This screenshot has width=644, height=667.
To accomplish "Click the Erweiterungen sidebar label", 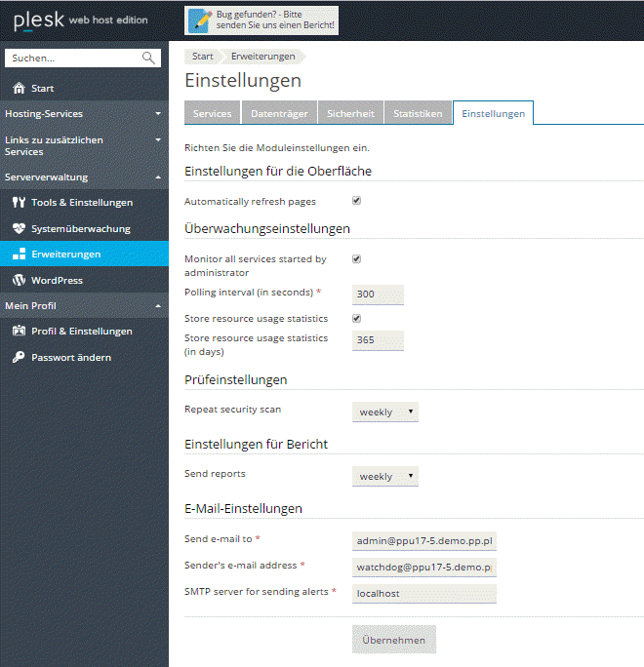I will (x=66, y=254).
